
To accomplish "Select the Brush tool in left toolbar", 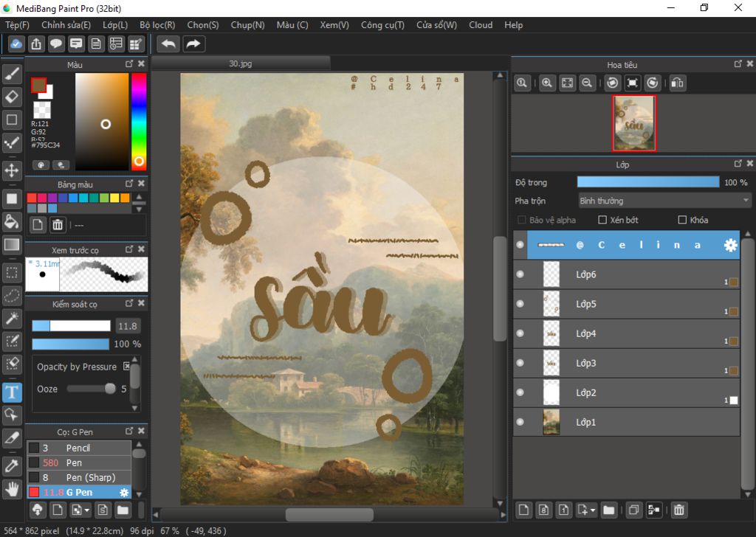I will [12, 74].
